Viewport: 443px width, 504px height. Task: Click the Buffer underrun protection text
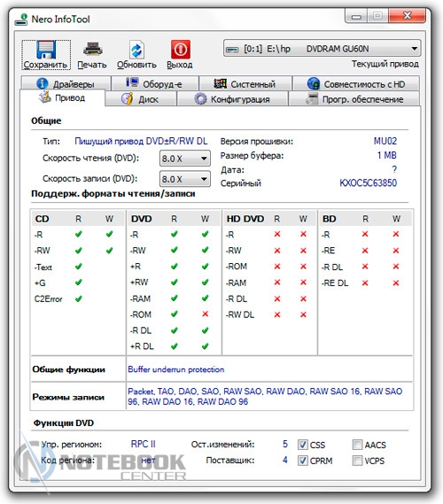175,369
